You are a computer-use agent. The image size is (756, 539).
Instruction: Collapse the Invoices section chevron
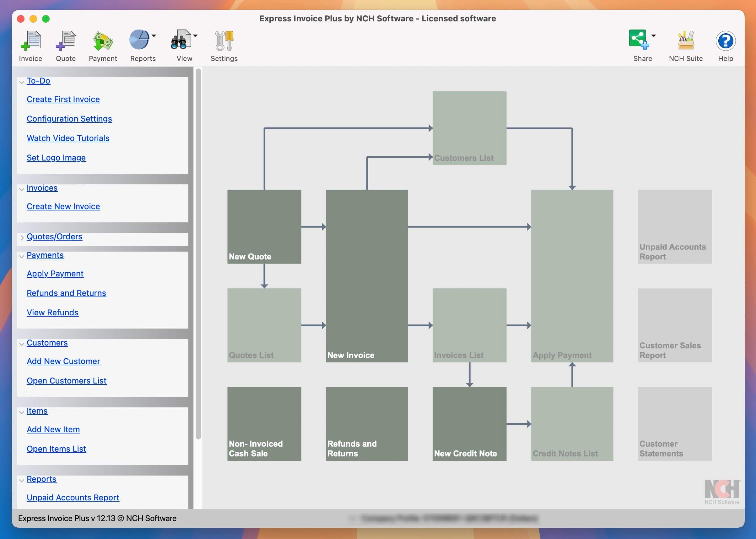click(22, 189)
